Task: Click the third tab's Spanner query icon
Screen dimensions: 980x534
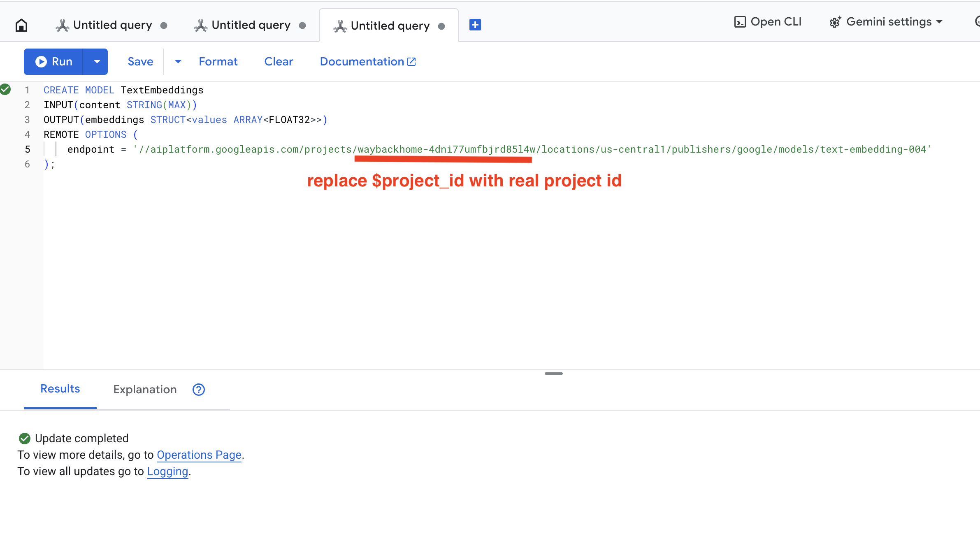Action: click(x=340, y=26)
